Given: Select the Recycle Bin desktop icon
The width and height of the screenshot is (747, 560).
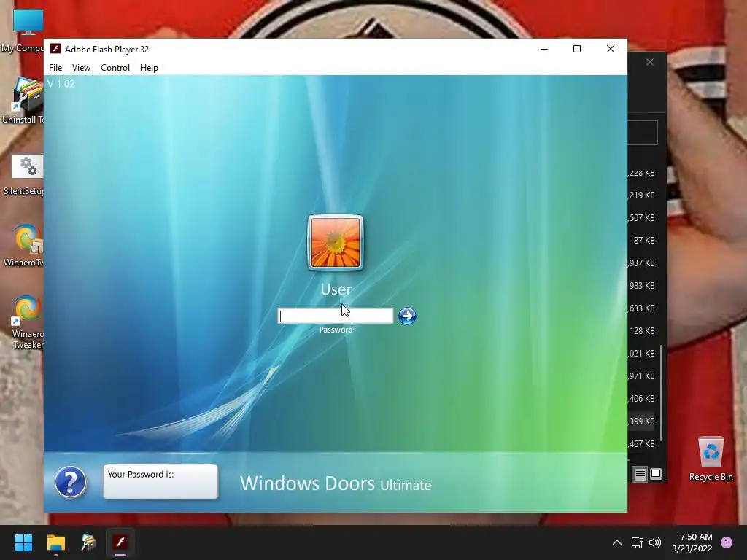Looking at the screenshot, I should pos(711,459).
